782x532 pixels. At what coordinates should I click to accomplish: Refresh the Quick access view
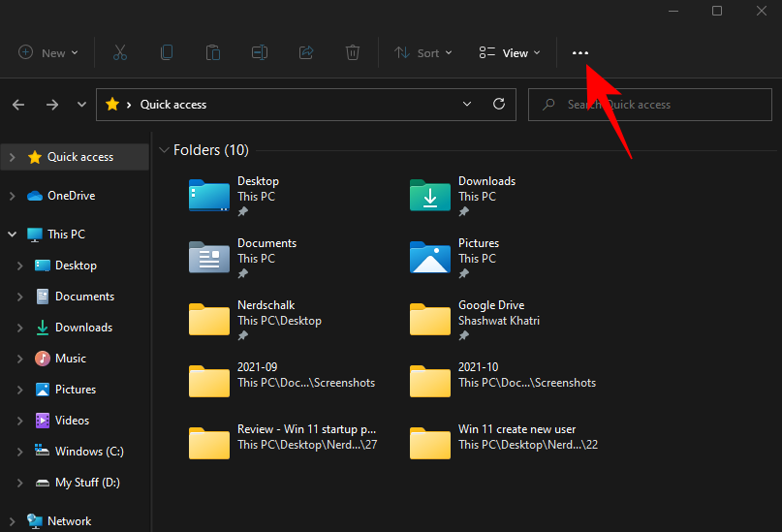coord(499,105)
